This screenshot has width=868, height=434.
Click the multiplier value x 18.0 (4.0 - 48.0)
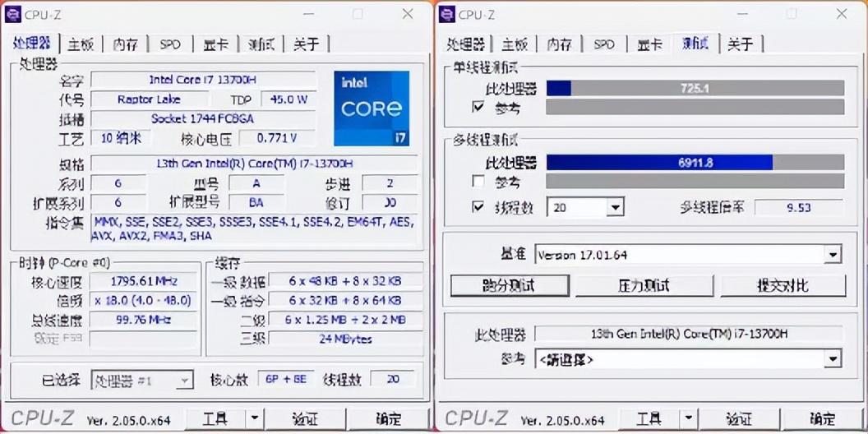click(x=143, y=300)
